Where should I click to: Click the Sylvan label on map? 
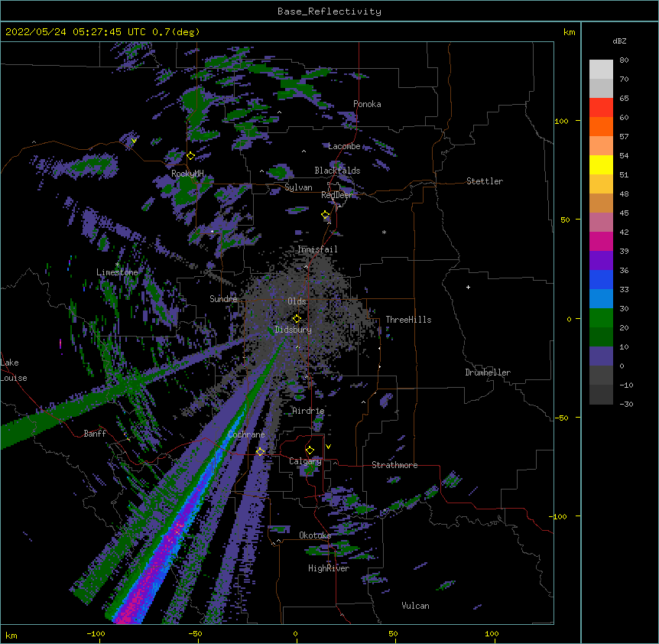point(298,187)
